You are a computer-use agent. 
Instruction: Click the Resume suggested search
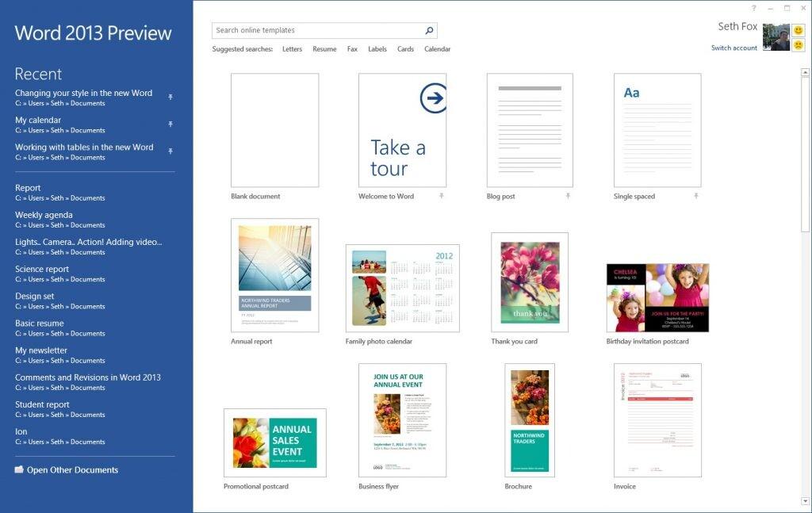tap(326, 49)
